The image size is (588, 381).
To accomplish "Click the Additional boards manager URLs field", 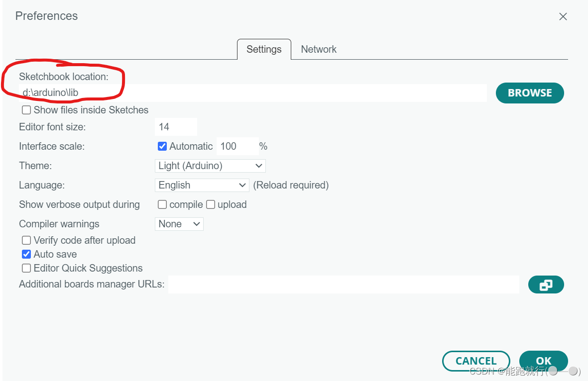I will [x=344, y=285].
